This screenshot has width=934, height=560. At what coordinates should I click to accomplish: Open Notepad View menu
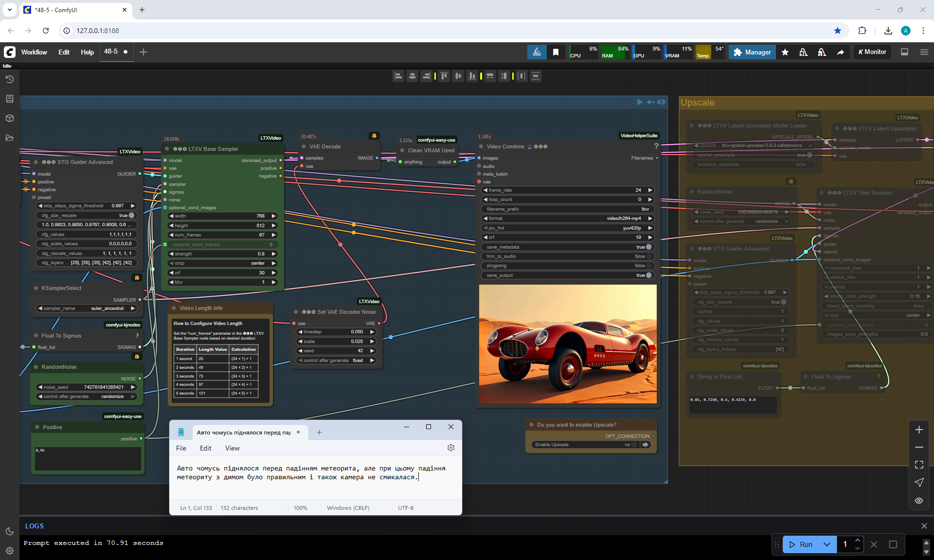pos(232,448)
